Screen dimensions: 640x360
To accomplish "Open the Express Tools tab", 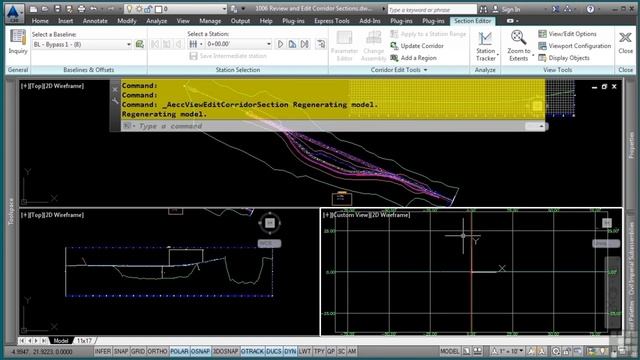I will point(331,21).
